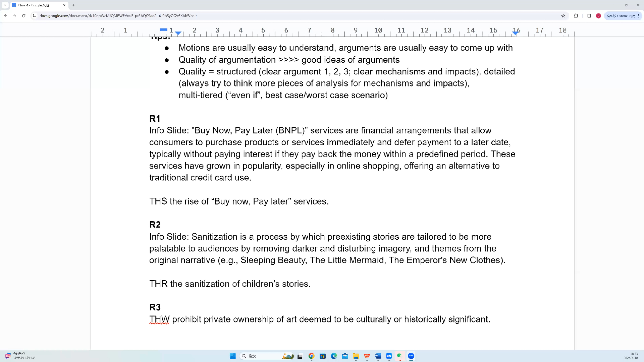Click "Info Slide: Sanitization is a process" text
This screenshot has width=644, height=362.
(320, 237)
